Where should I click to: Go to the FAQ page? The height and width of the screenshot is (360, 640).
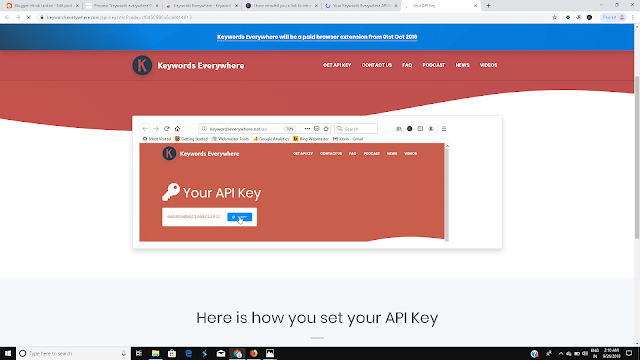407,65
